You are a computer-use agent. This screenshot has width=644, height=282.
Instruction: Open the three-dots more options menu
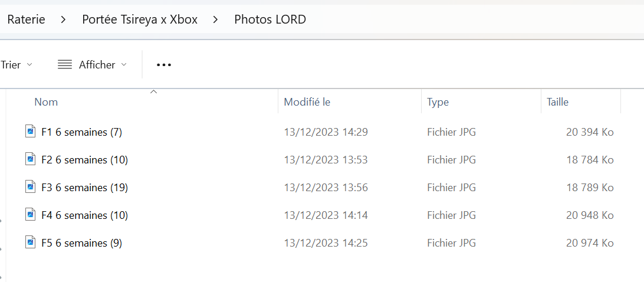pyautogui.click(x=164, y=64)
